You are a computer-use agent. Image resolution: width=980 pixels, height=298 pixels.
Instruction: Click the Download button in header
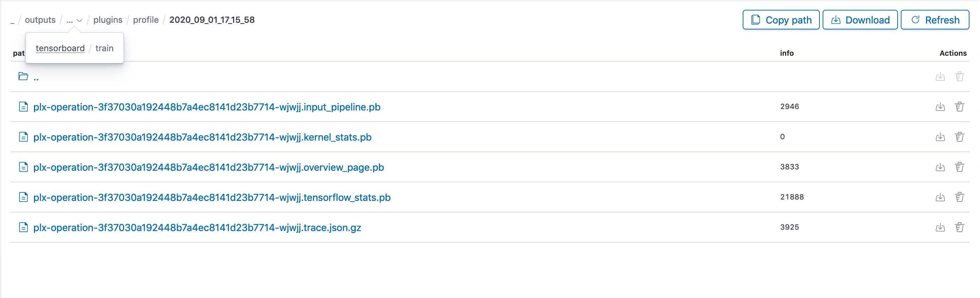pos(860,20)
